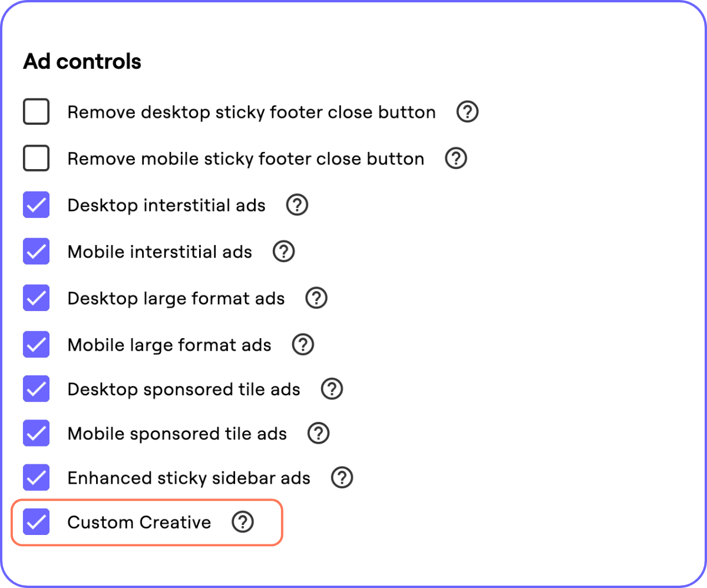Open help for Custom Creative
Image resolution: width=707 pixels, height=588 pixels.
pyautogui.click(x=243, y=522)
